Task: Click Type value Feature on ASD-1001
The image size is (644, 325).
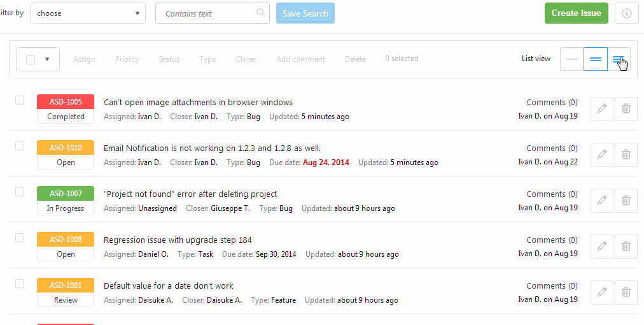Action: pyautogui.click(x=283, y=300)
